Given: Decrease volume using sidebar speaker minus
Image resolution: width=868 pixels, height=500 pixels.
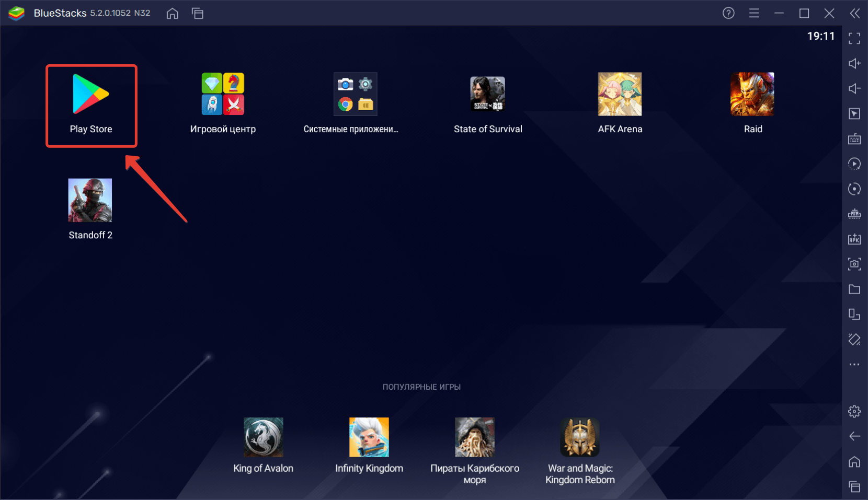Looking at the screenshot, I should (854, 88).
